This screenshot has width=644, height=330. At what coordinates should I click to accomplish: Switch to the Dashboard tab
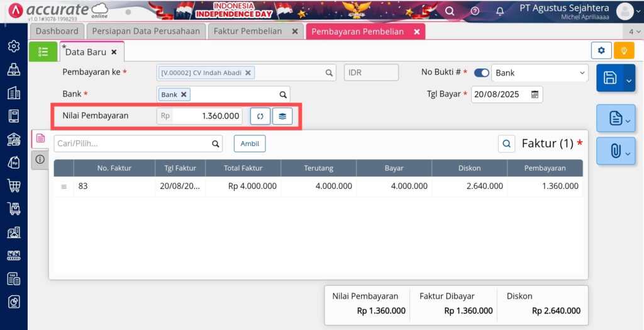pos(57,31)
